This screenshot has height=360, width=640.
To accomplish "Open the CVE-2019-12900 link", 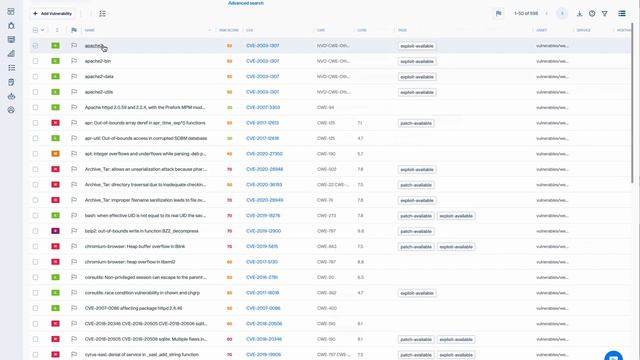I will 263,231.
